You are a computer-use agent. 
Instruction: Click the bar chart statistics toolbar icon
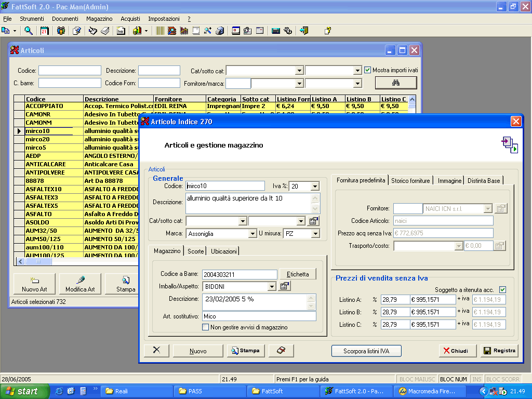point(184,31)
